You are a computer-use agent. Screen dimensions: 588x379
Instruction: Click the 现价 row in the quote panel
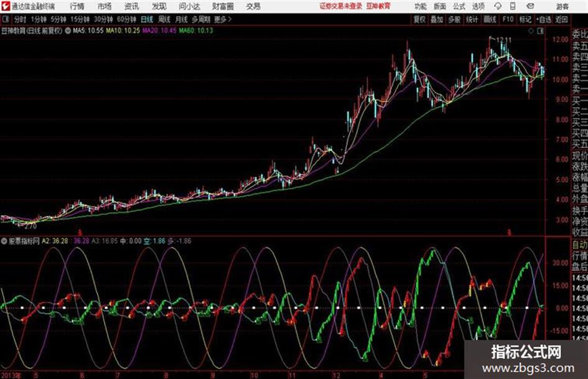pos(580,156)
